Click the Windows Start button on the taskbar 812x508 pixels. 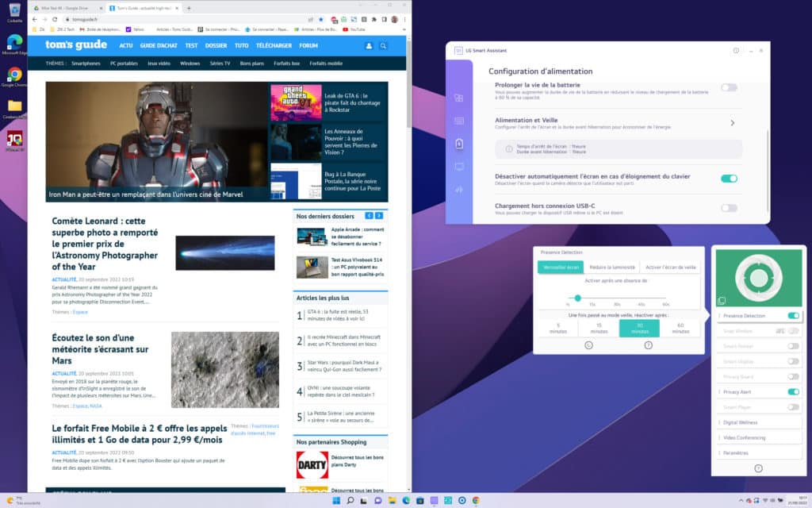coord(335,500)
